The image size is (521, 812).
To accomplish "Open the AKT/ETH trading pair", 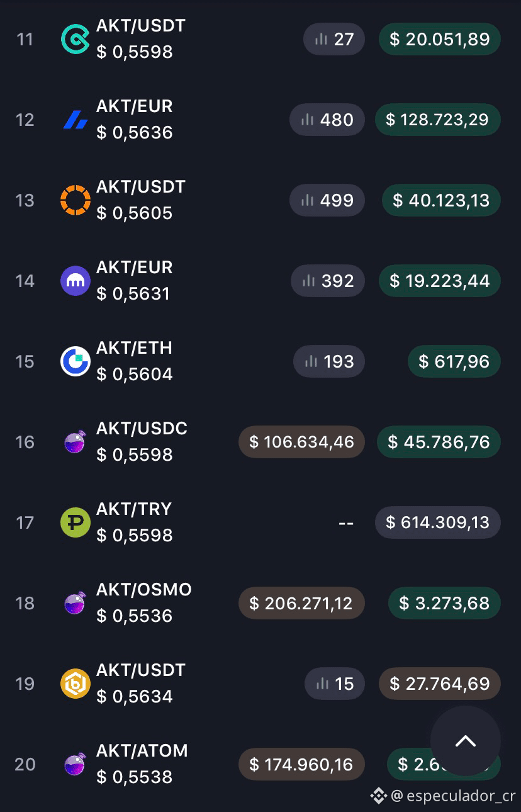I will pos(134,348).
